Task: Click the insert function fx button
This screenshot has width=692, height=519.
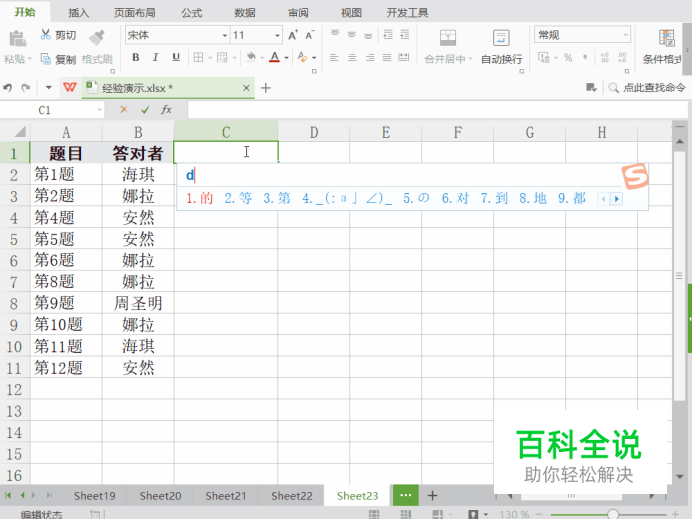Action: [166, 109]
